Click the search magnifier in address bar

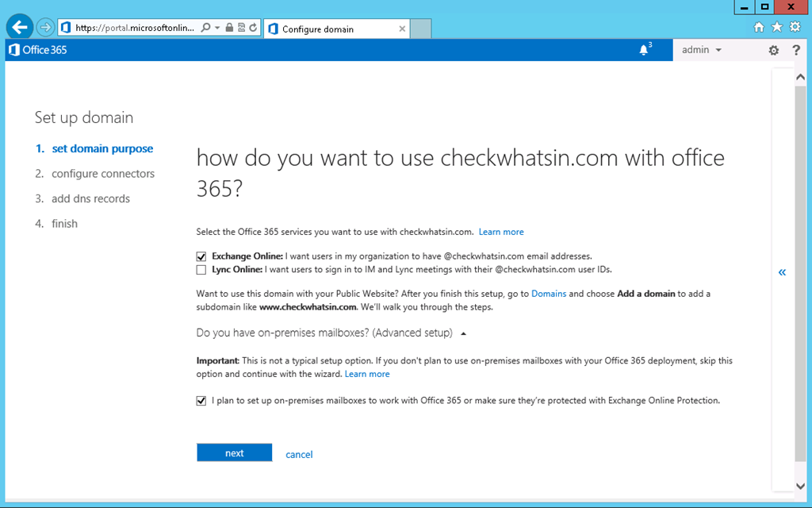[205, 28]
